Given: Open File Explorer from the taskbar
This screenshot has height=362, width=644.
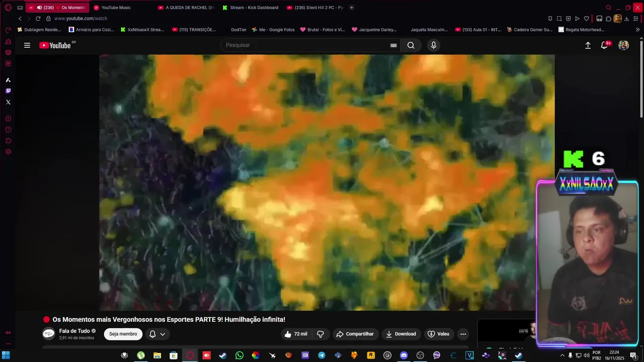Looking at the screenshot, I should coord(157,355).
